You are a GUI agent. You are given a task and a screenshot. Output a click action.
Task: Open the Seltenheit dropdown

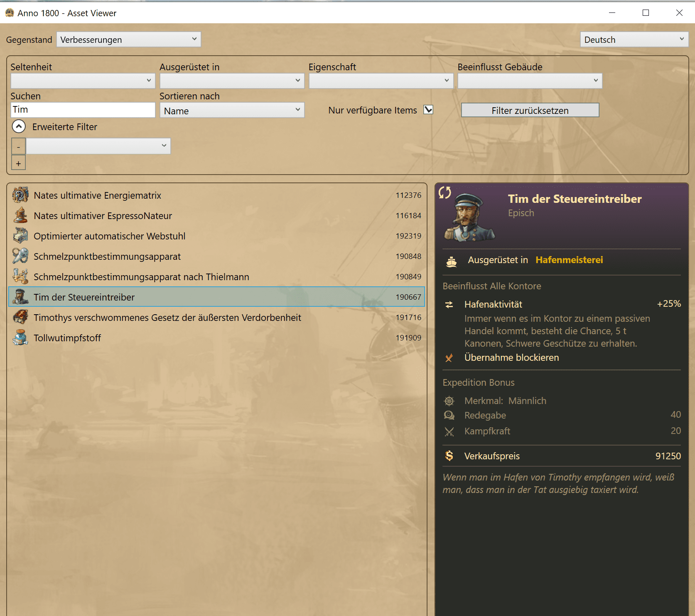(x=83, y=81)
